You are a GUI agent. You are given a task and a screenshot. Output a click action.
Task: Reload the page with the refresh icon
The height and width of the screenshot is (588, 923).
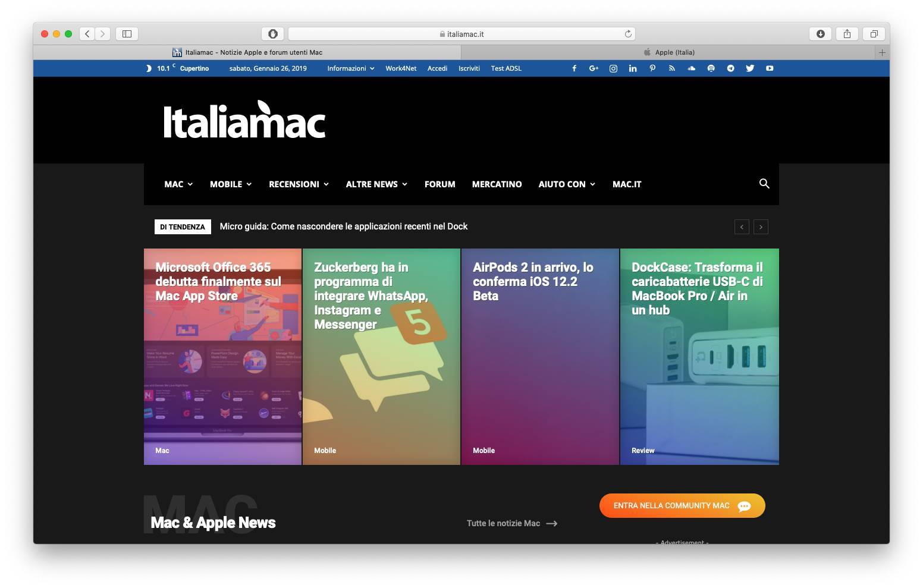pyautogui.click(x=628, y=34)
